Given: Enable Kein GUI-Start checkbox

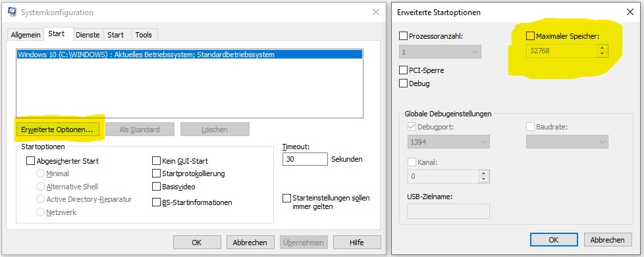Looking at the screenshot, I should tap(156, 160).
